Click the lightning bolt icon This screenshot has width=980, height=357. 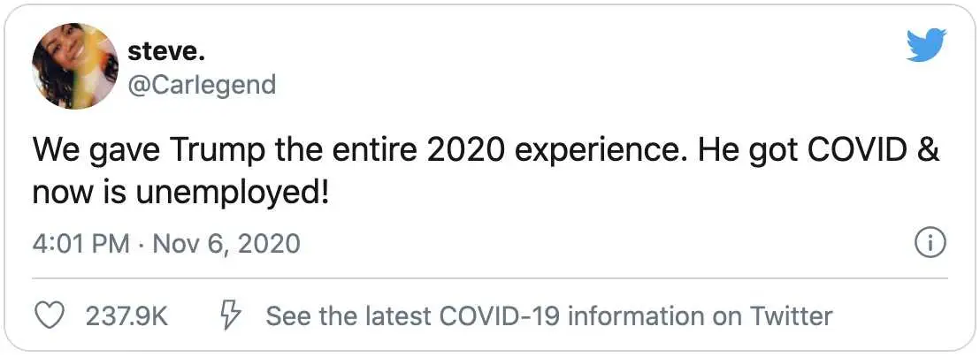pyautogui.click(x=231, y=315)
